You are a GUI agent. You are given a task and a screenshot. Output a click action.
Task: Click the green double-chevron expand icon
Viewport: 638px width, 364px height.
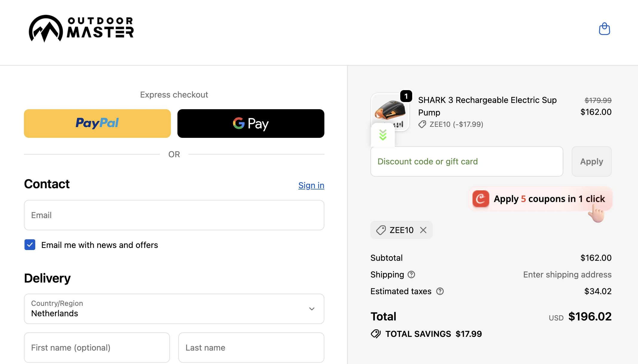point(383,135)
